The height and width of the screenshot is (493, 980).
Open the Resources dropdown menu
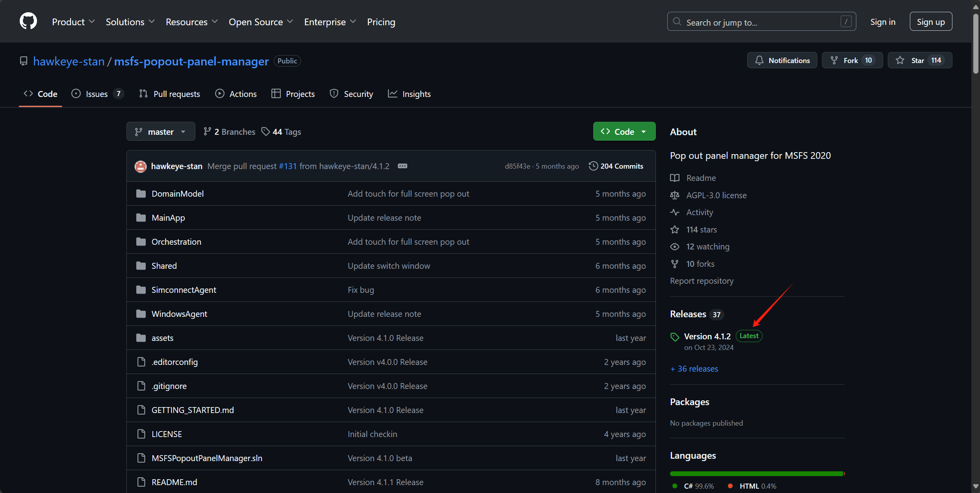(x=191, y=22)
